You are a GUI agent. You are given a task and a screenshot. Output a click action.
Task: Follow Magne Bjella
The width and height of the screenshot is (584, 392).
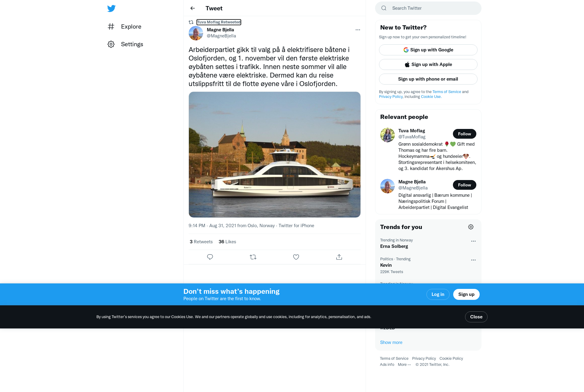[x=464, y=185]
